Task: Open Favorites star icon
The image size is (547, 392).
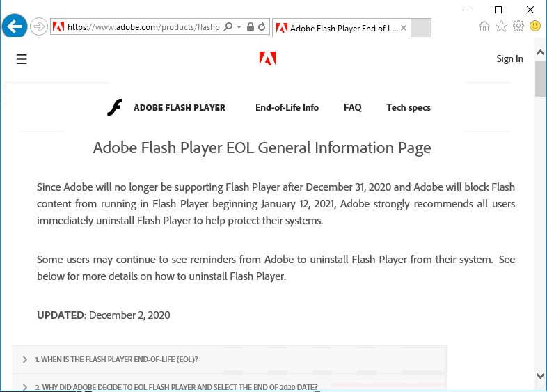Action: 501,26
